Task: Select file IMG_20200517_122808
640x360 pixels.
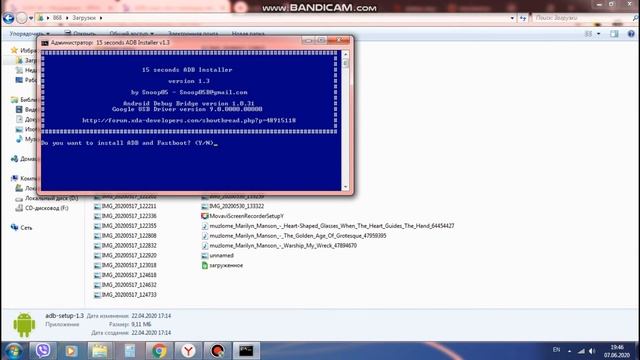Action: click(x=125, y=236)
